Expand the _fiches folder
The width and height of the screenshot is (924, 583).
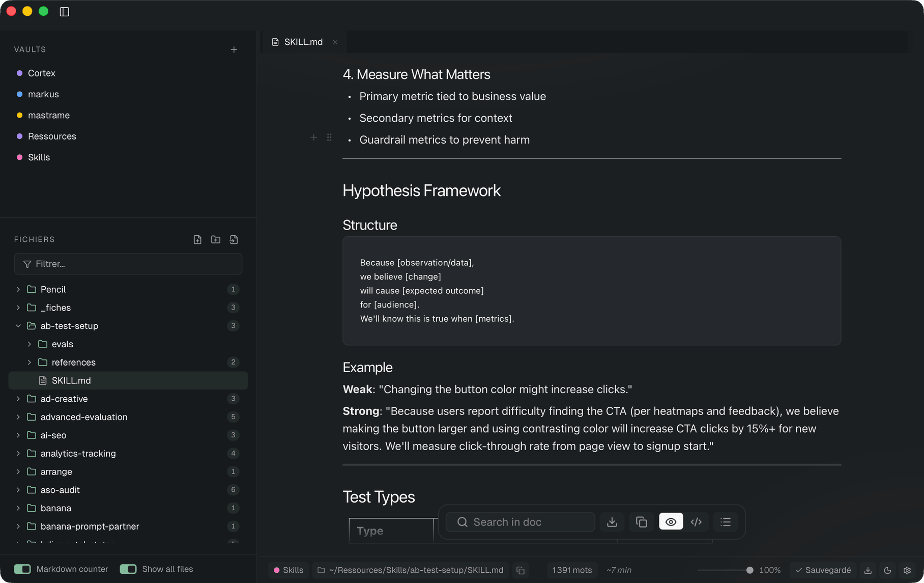coord(18,308)
